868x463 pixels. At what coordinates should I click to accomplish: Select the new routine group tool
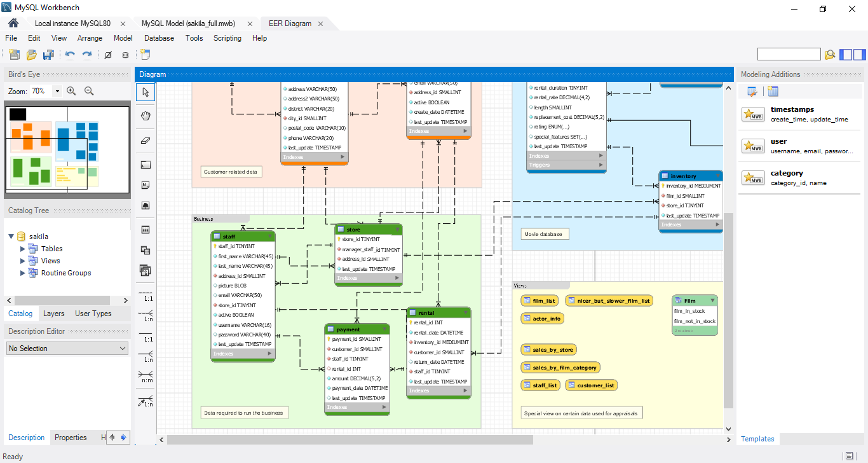[x=146, y=270]
